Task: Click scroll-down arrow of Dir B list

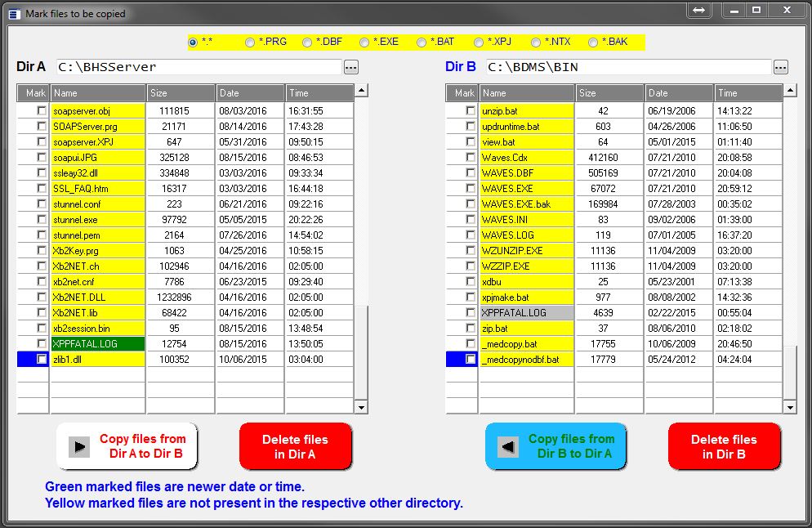Action: click(x=789, y=407)
